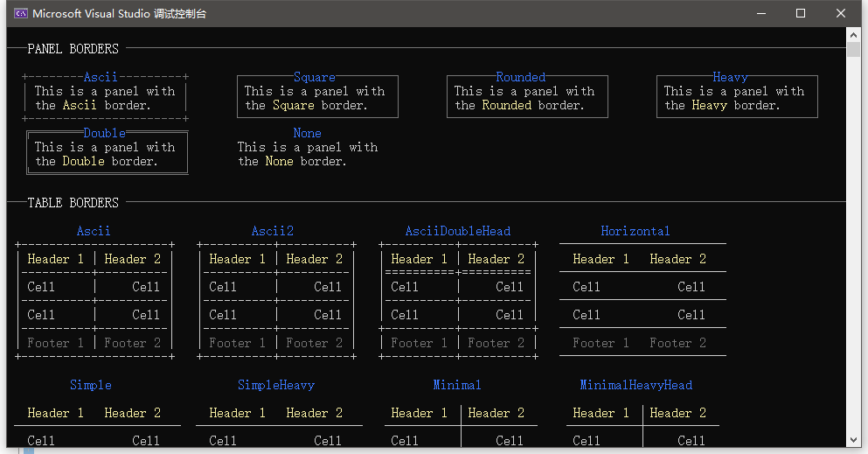
Task: Click 'Header 1' in the Ascii table
Action: pyautogui.click(x=55, y=259)
